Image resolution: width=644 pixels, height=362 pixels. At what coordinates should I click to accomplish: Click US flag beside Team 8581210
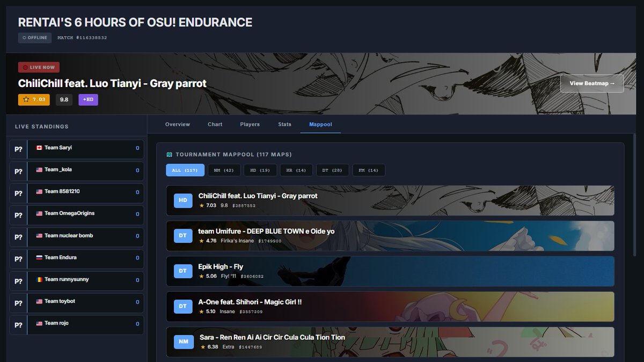pyautogui.click(x=39, y=191)
